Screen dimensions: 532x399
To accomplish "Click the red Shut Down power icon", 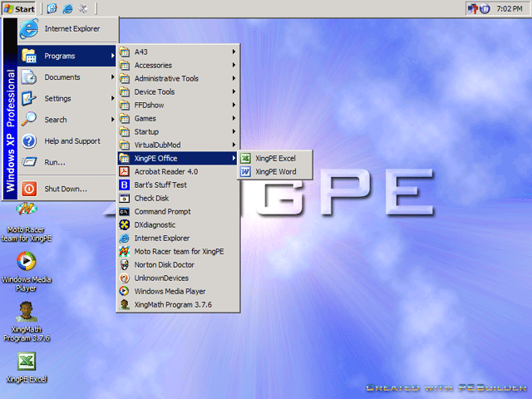I will (29, 189).
